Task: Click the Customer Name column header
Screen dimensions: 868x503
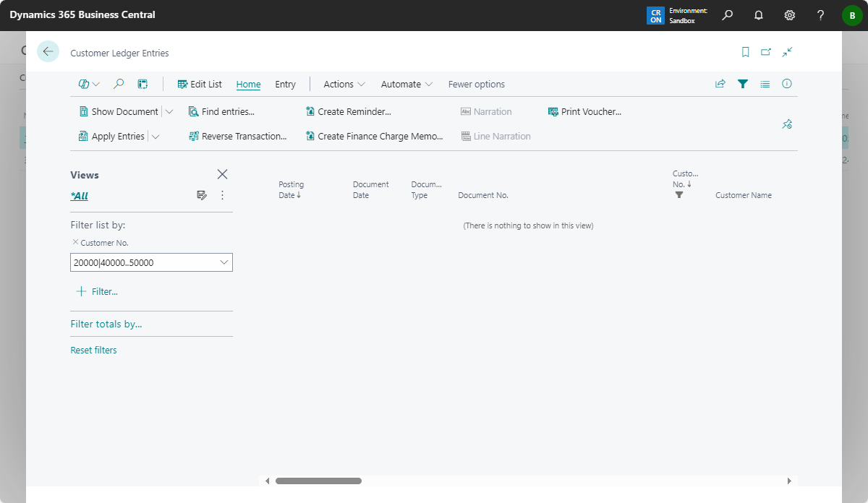Action: click(744, 195)
